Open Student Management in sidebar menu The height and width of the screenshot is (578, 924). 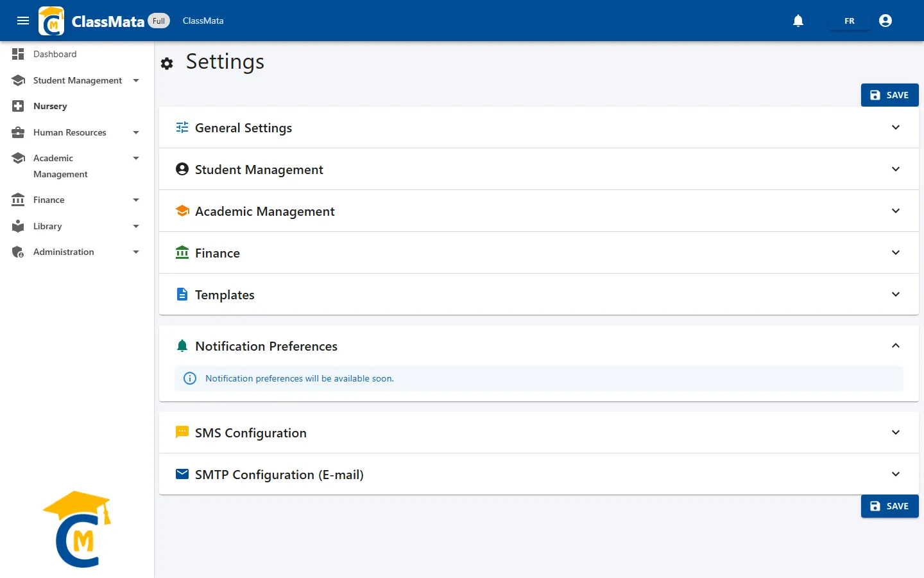(x=77, y=80)
